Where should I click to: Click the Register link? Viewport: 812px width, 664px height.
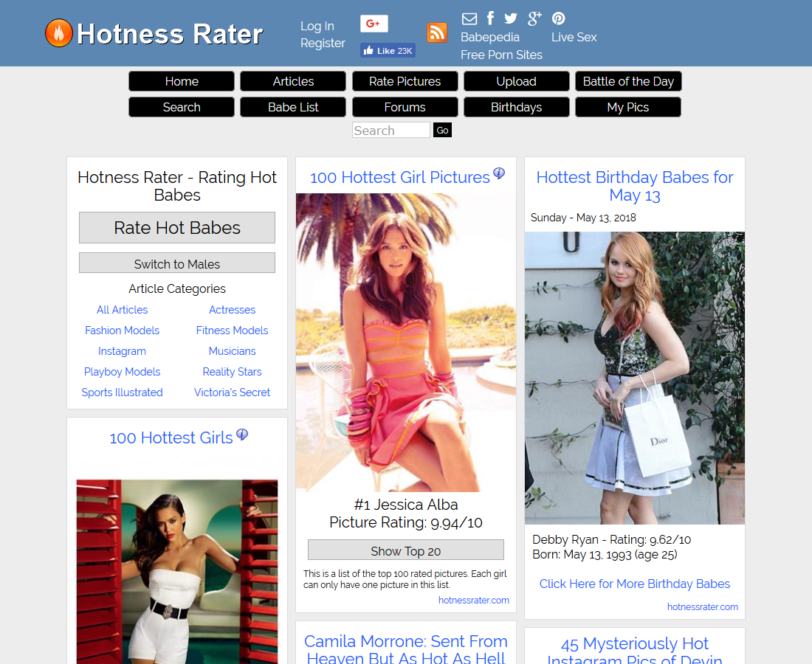pyautogui.click(x=323, y=43)
